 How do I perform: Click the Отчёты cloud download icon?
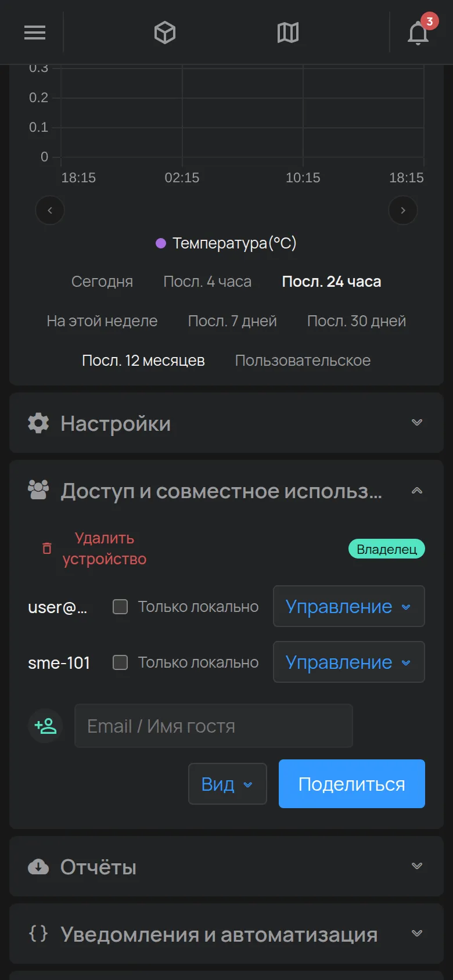coord(38,866)
